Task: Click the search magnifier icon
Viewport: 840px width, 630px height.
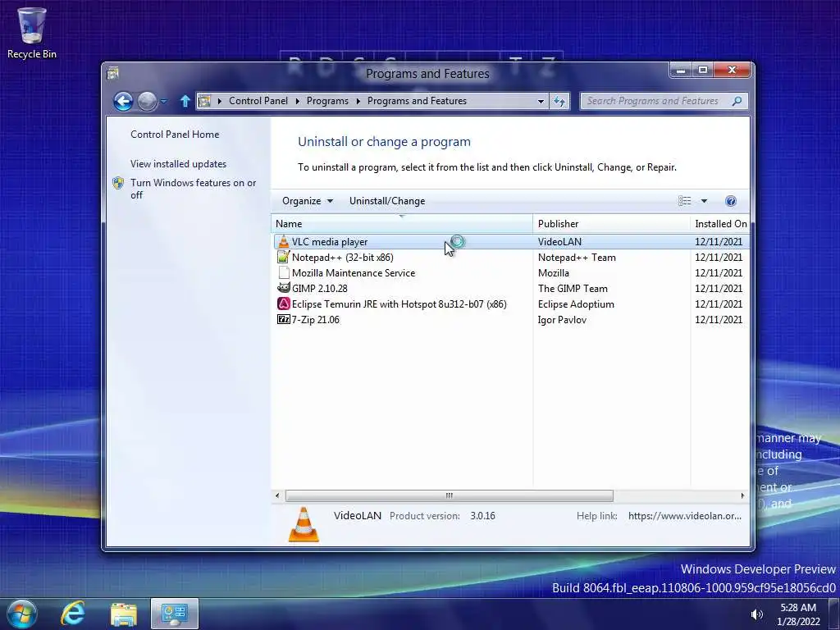Action: point(737,101)
